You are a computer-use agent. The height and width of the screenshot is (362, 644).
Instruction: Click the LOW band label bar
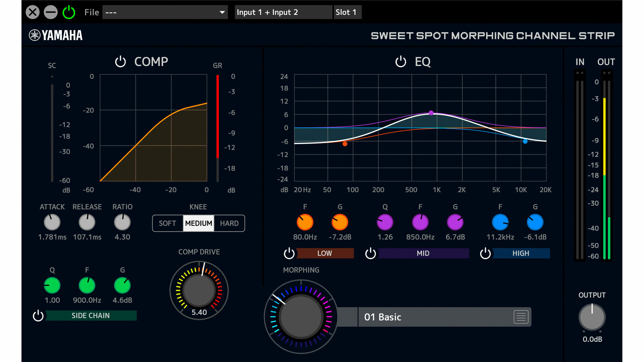[325, 253]
